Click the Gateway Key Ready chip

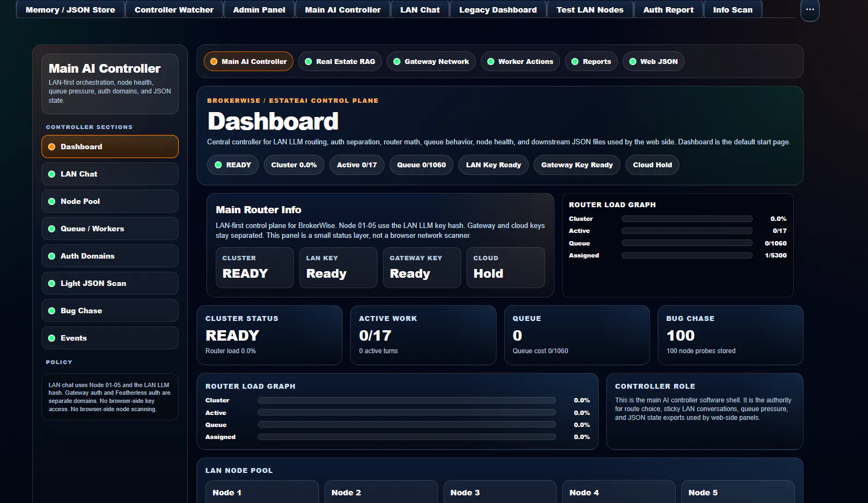pyautogui.click(x=577, y=165)
